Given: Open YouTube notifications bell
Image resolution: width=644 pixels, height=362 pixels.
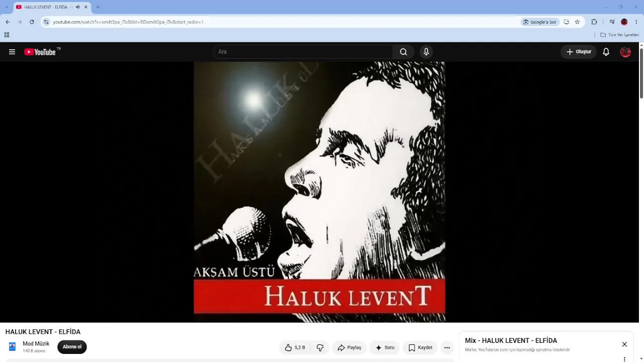Looking at the screenshot, I should [606, 52].
